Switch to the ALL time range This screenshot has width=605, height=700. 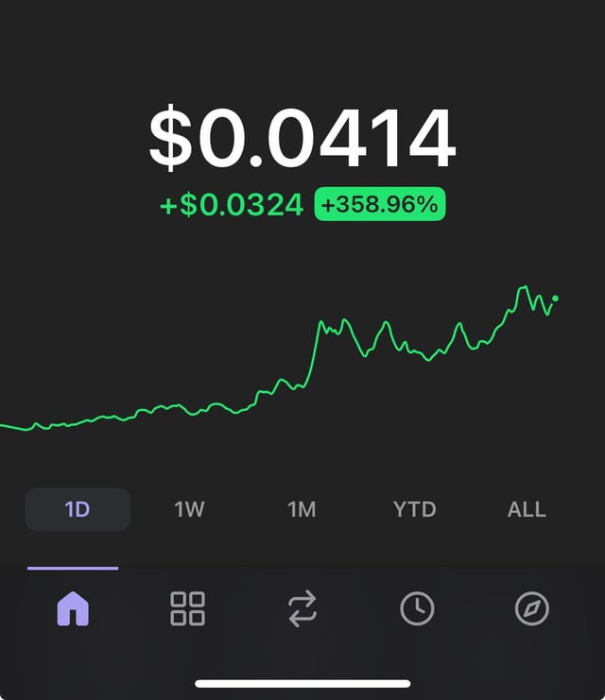coord(527,509)
